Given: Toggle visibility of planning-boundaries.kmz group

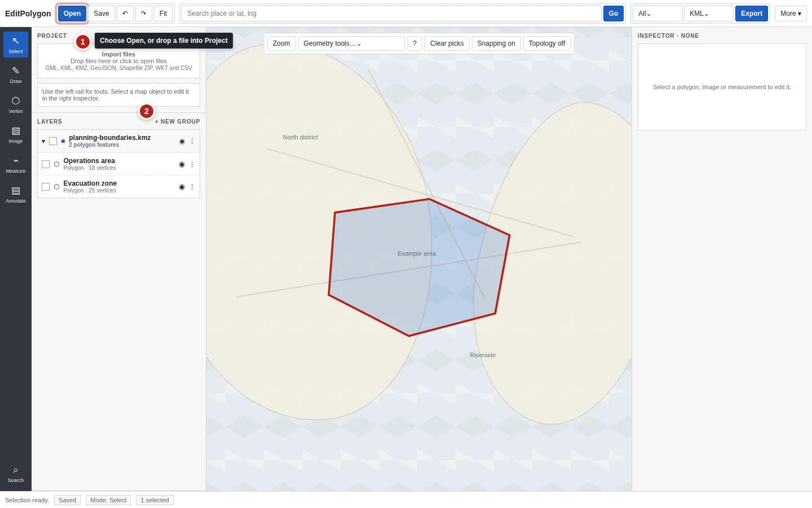Looking at the screenshot, I should [x=182, y=142].
